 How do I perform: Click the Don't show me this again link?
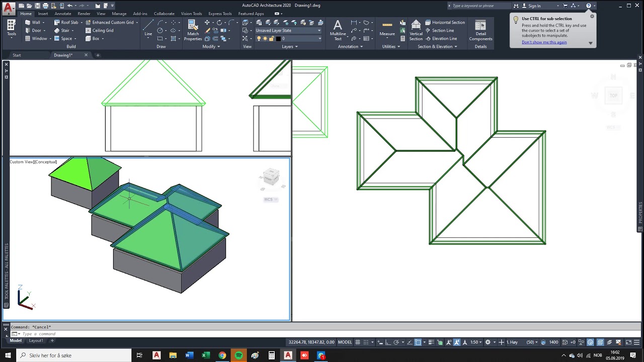tap(544, 42)
